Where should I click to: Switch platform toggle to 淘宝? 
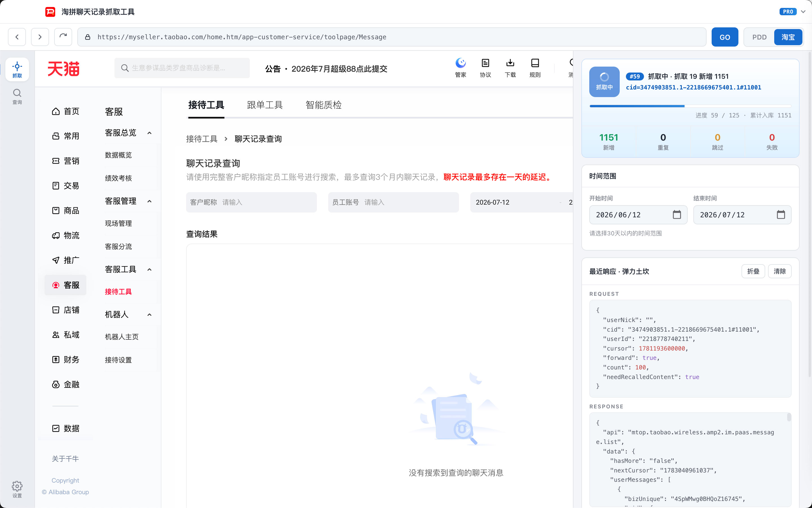788,37
